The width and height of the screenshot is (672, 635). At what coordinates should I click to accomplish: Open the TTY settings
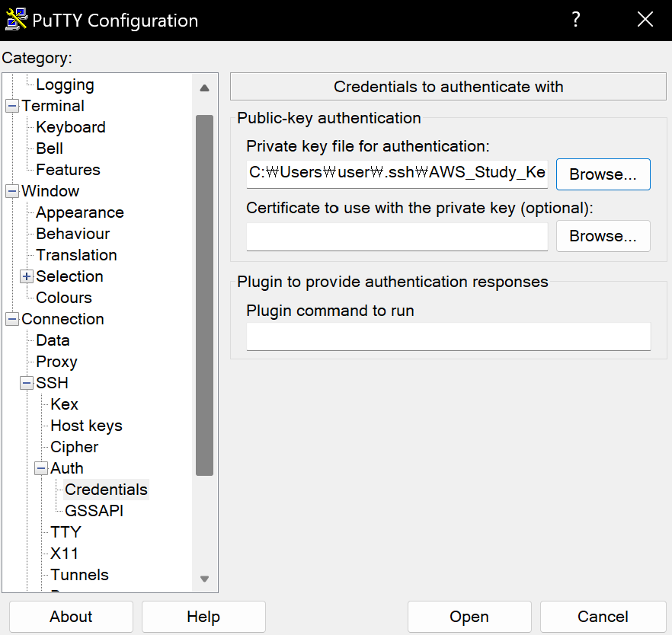pos(66,532)
